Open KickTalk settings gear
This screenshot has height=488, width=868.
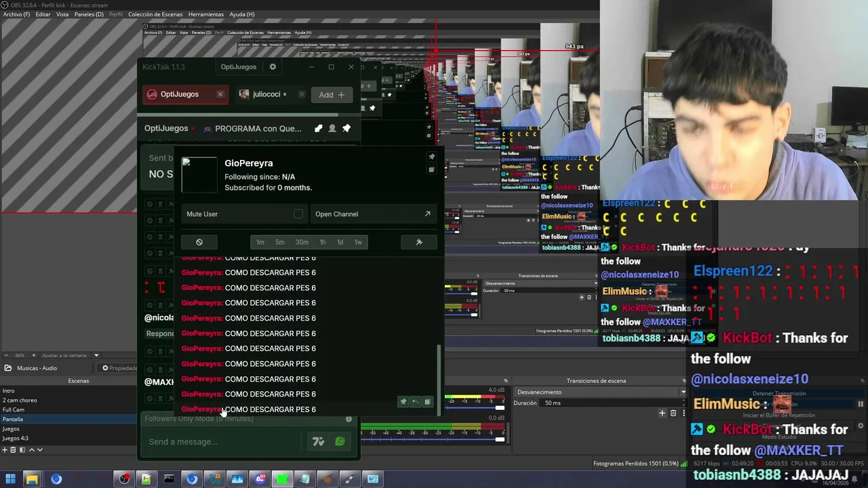tap(273, 67)
